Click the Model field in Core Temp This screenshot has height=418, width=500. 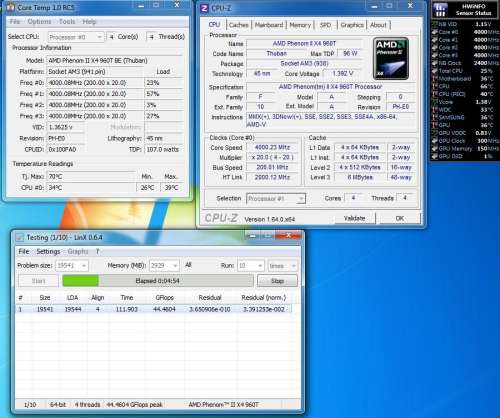[x=114, y=61]
